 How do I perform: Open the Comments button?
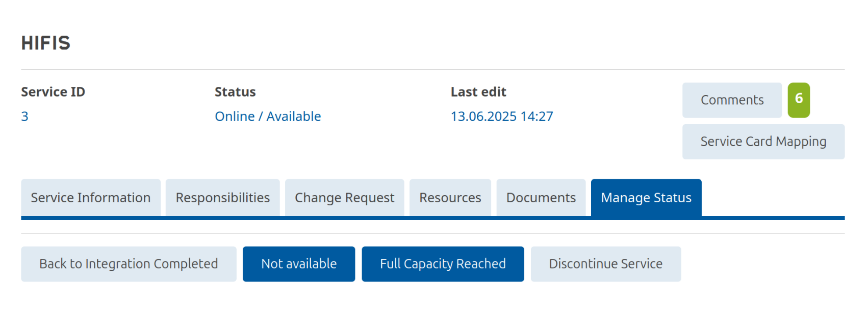point(732,100)
